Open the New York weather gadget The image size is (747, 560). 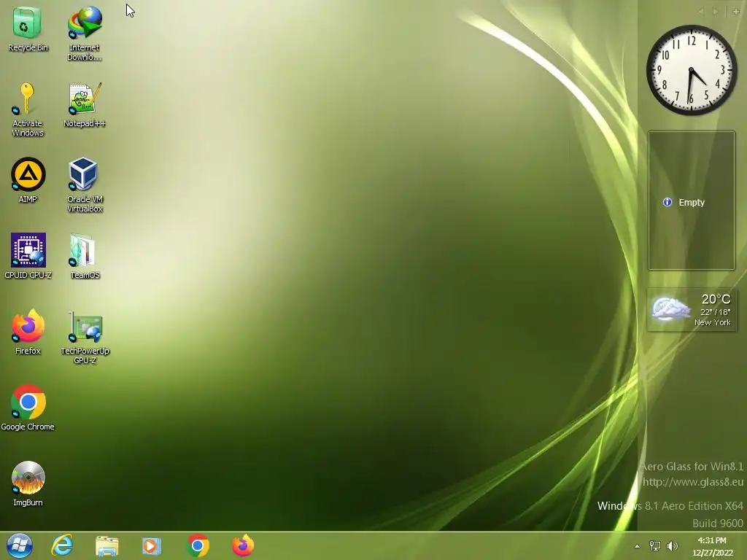pos(692,309)
